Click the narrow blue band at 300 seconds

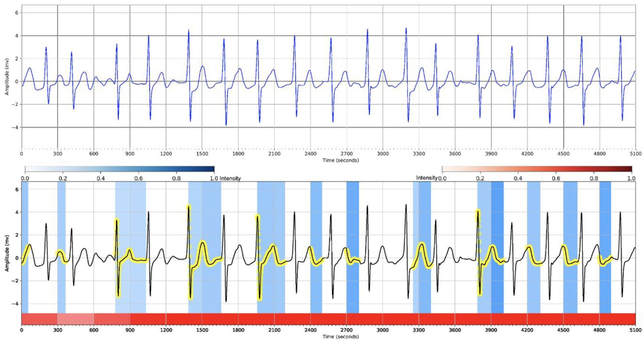pos(61,248)
